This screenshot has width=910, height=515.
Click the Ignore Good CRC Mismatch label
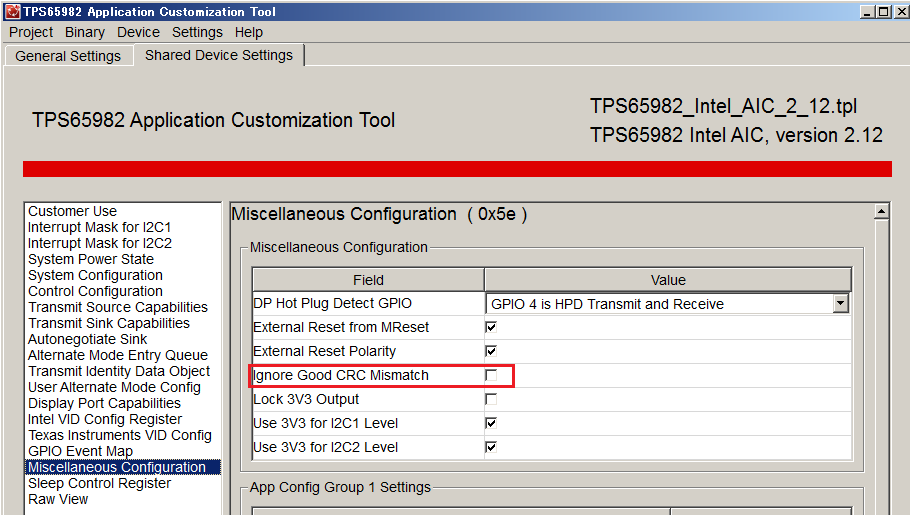pos(341,376)
